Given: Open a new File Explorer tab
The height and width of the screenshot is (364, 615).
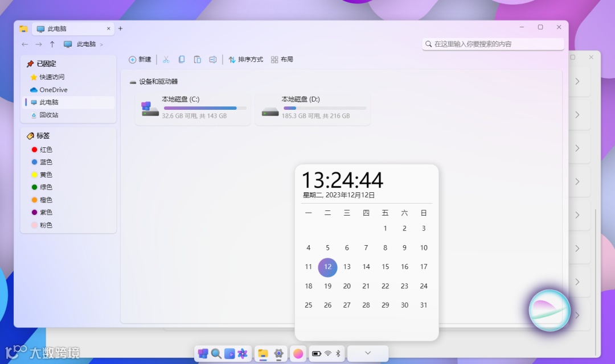Looking at the screenshot, I should pyautogui.click(x=120, y=28).
